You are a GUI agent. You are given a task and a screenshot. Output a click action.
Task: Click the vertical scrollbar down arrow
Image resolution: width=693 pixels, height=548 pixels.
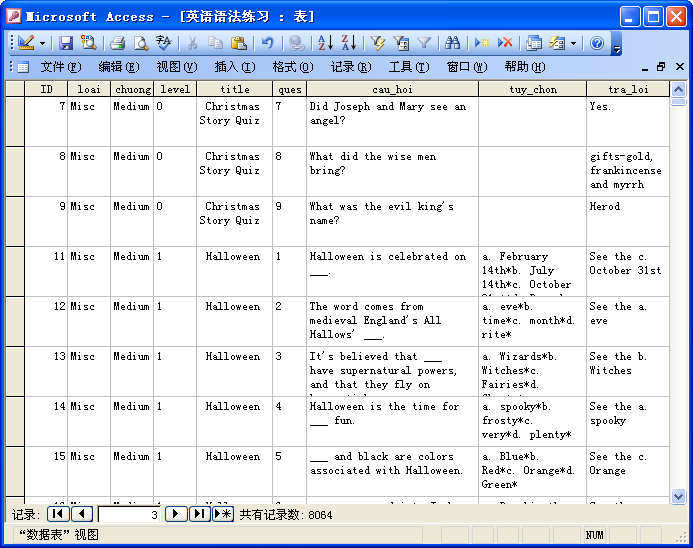(678, 496)
